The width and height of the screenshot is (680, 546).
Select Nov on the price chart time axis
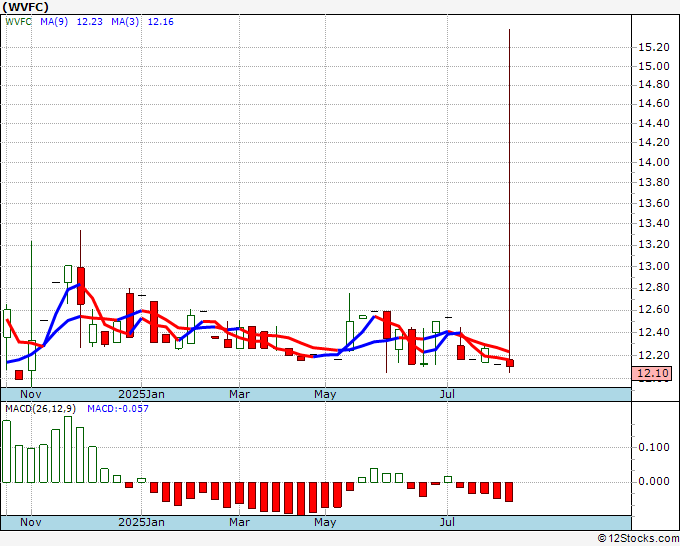click(30, 394)
